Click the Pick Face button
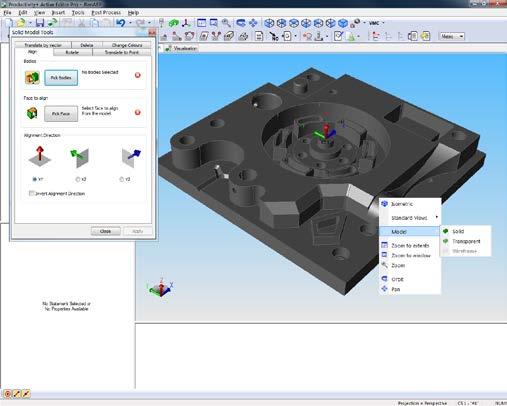 61,114
